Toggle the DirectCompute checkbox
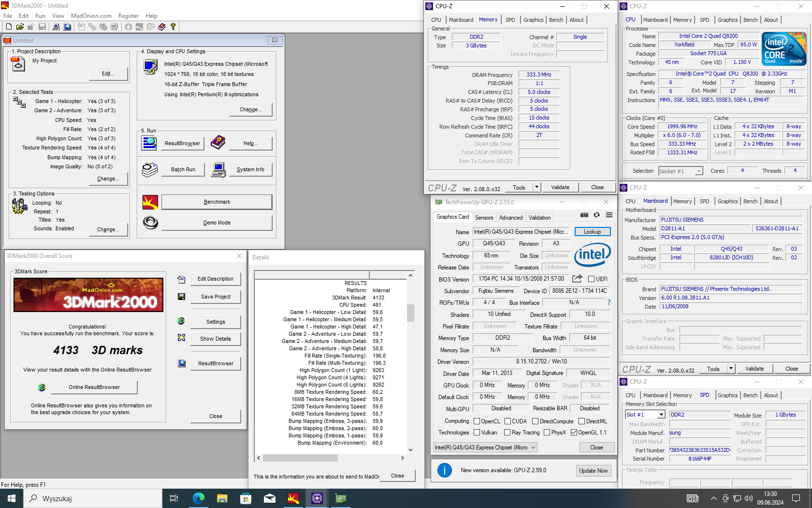 point(536,421)
